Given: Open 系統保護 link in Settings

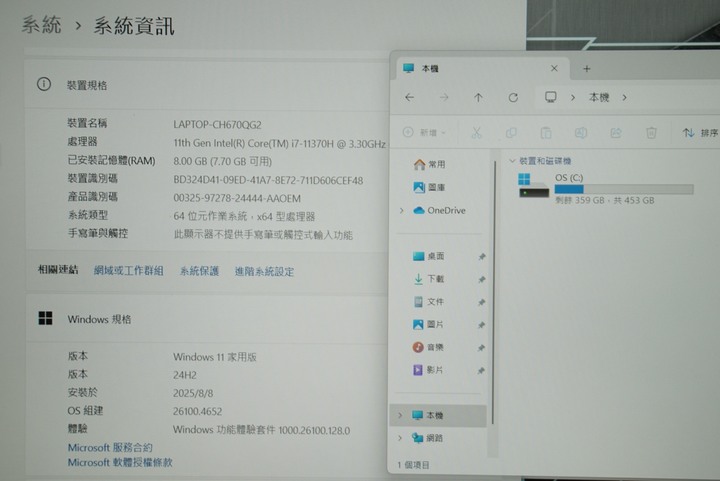Looking at the screenshot, I should (x=199, y=271).
